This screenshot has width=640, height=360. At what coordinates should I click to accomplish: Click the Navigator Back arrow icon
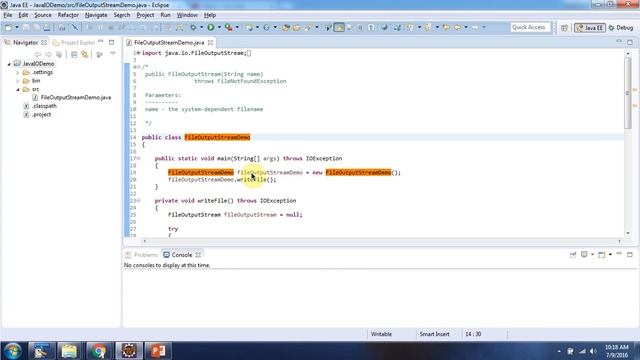pos(38,54)
